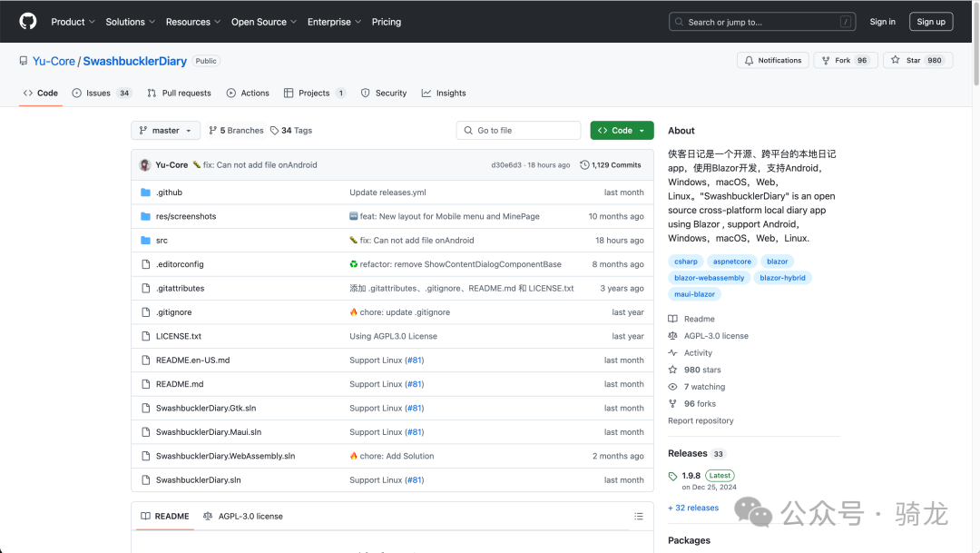Open the green Code dropdown
This screenshot has width=980, height=553.
pyautogui.click(x=622, y=130)
